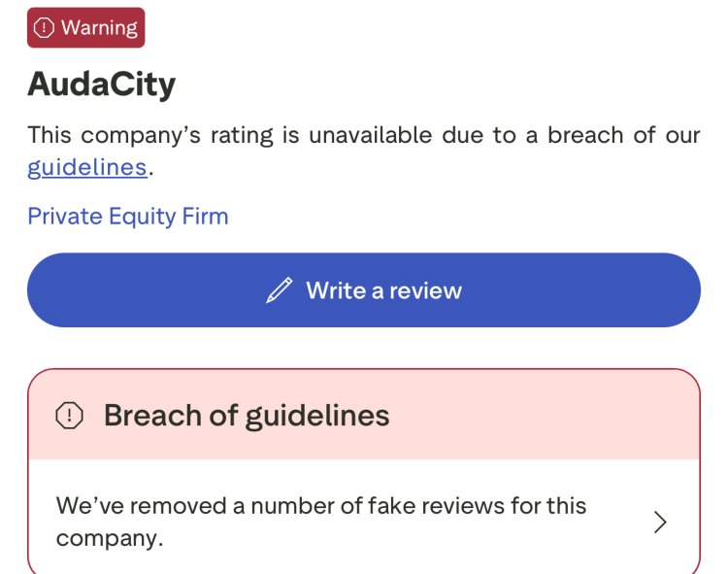Click the word Warning in the badge
This screenshot has width=728, height=574.
(x=99, y=28)
